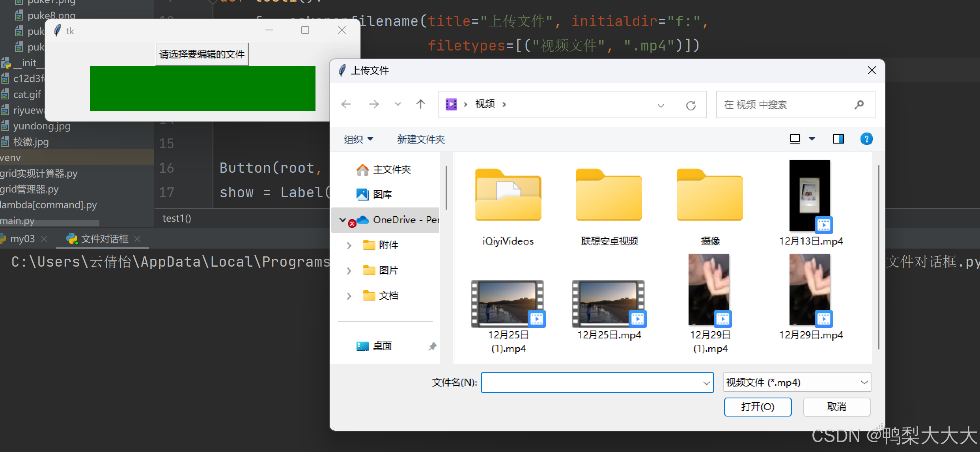Click the blue help question mark icon

coord(866,139)
